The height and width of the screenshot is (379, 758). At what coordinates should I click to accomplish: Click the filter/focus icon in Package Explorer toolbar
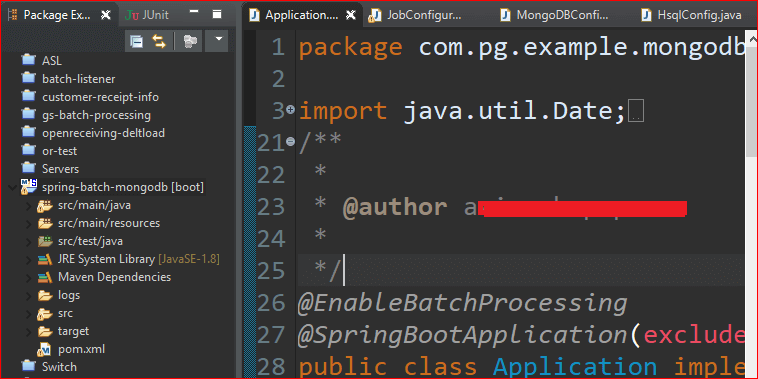pos(189,42)
